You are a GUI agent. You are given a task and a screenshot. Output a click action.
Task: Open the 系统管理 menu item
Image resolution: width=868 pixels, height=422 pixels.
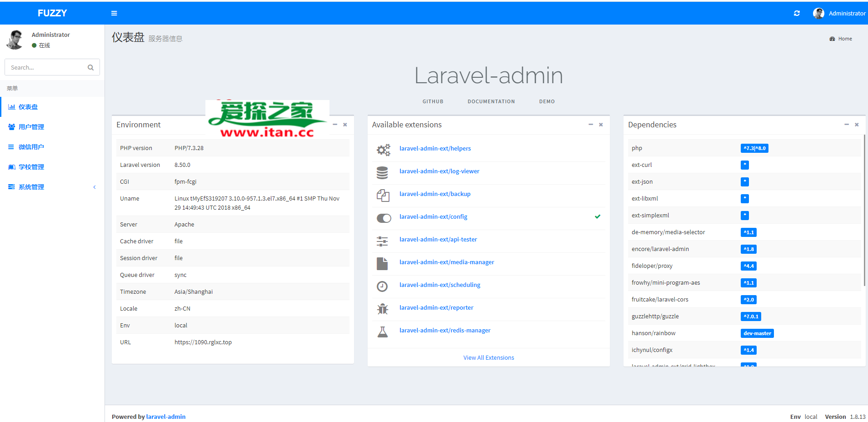52,187
